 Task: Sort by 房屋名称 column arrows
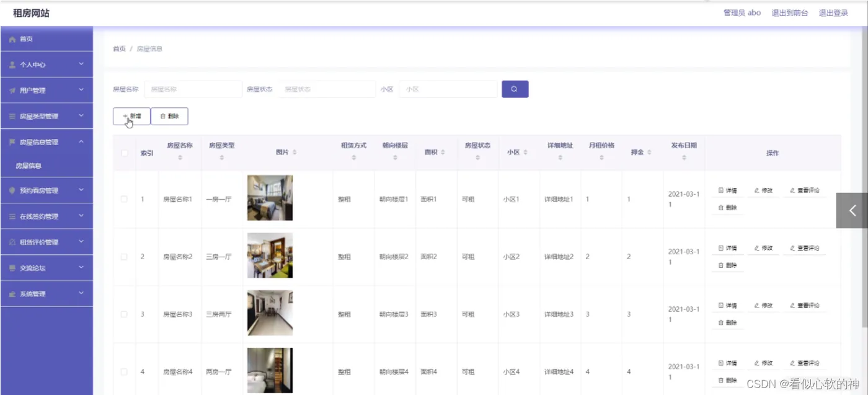[x=180, y=158]
